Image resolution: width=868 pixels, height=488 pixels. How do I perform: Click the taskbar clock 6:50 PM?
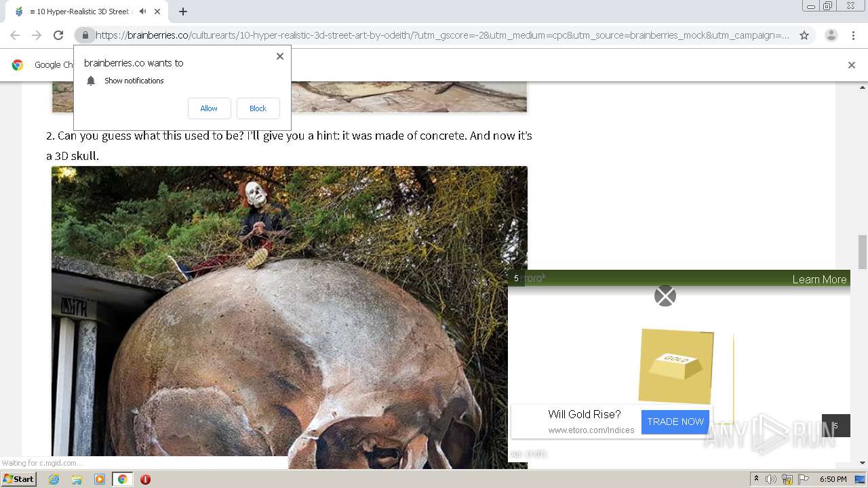pyautogui.click(x=833, y=479)
